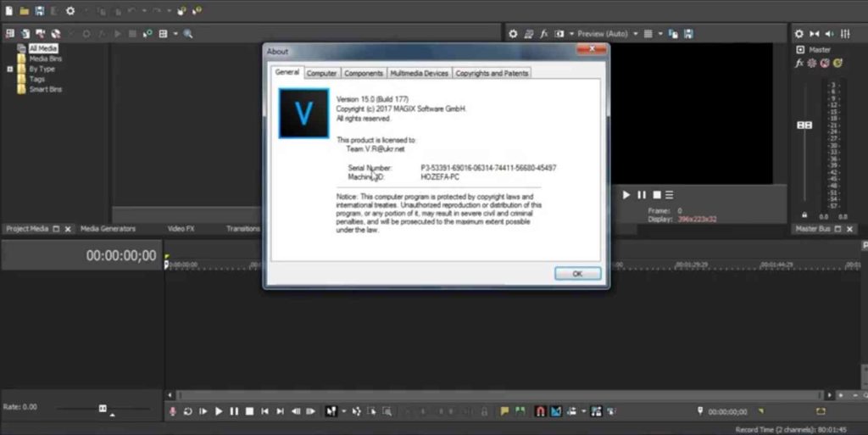This screenshot has height=435, width=868.
Task: Click the Master automation settings icon
Action: (812, 63)
